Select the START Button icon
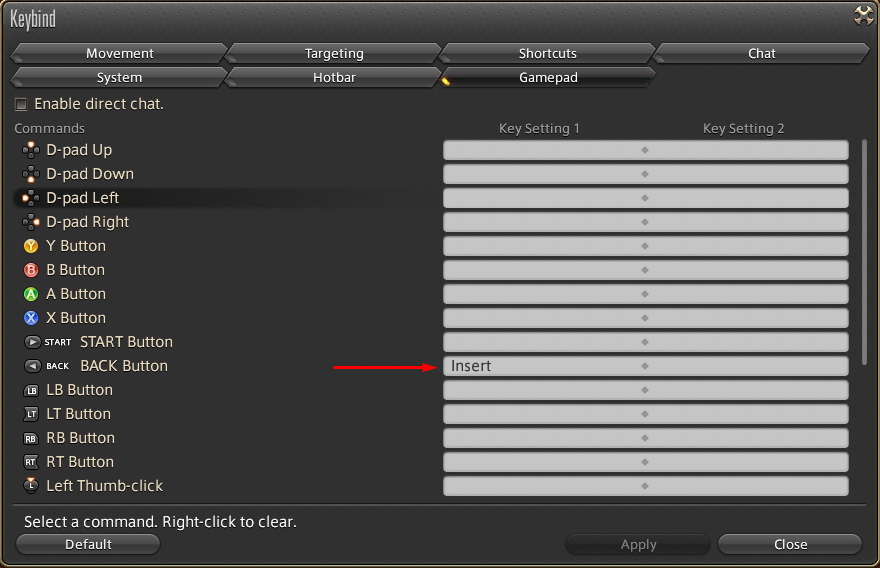 point(31,342)
